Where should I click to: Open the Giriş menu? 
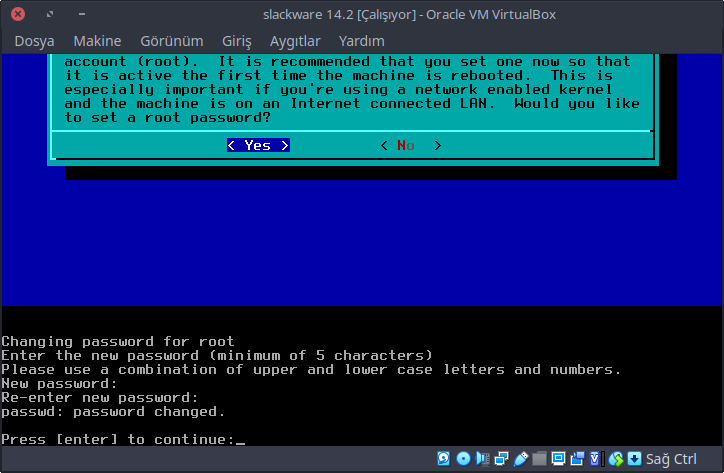[x=237, y=41]
